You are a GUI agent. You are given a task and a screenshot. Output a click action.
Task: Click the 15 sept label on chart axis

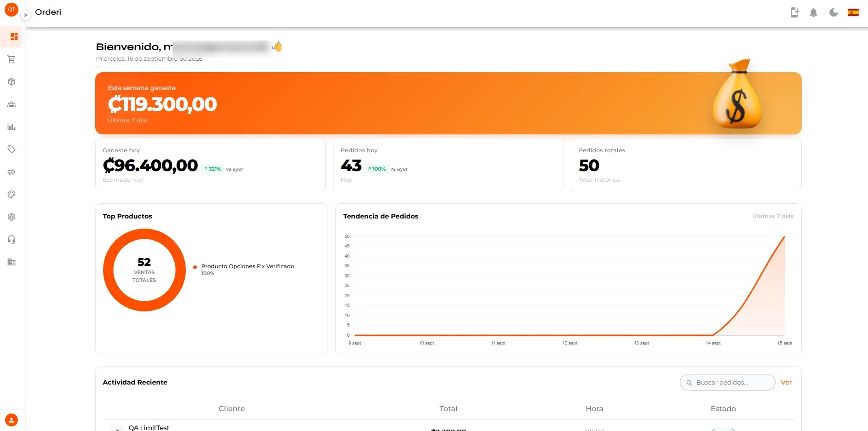coord(784,343)
